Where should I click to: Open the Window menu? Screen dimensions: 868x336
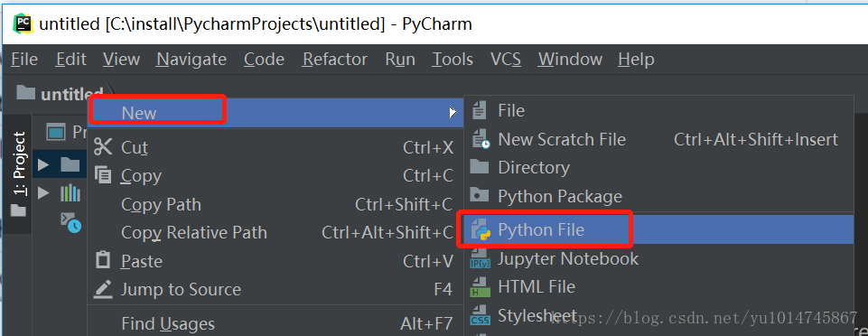tap(570, 60)
